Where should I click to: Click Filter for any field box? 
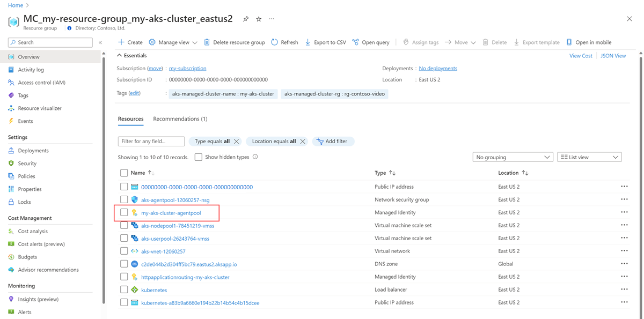click(x=151, y=142)
